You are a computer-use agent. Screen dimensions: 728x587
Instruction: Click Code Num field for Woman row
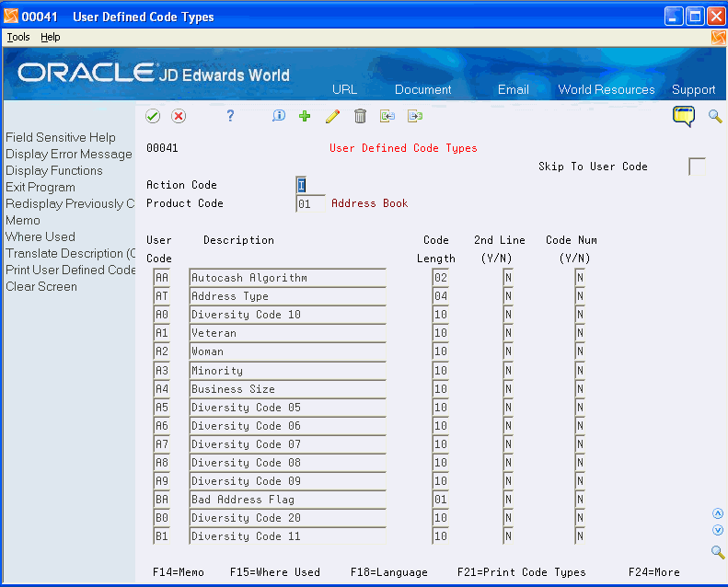coord(580,351)
